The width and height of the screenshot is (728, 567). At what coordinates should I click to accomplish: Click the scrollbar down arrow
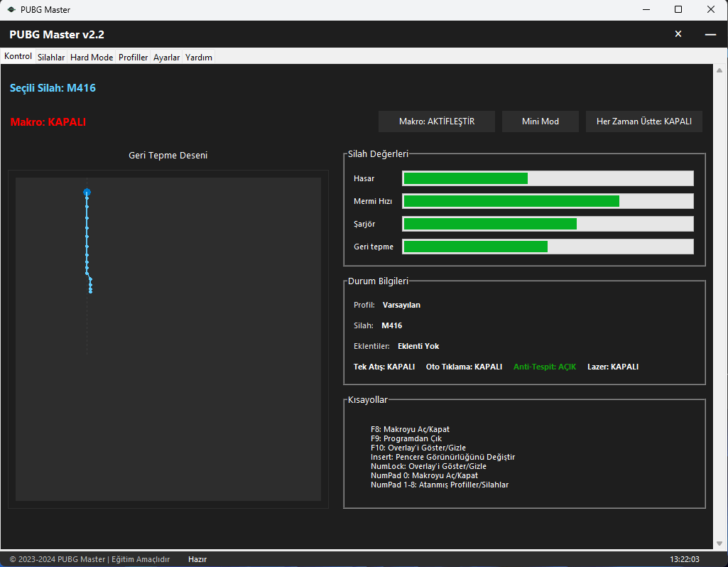(719, 544)
